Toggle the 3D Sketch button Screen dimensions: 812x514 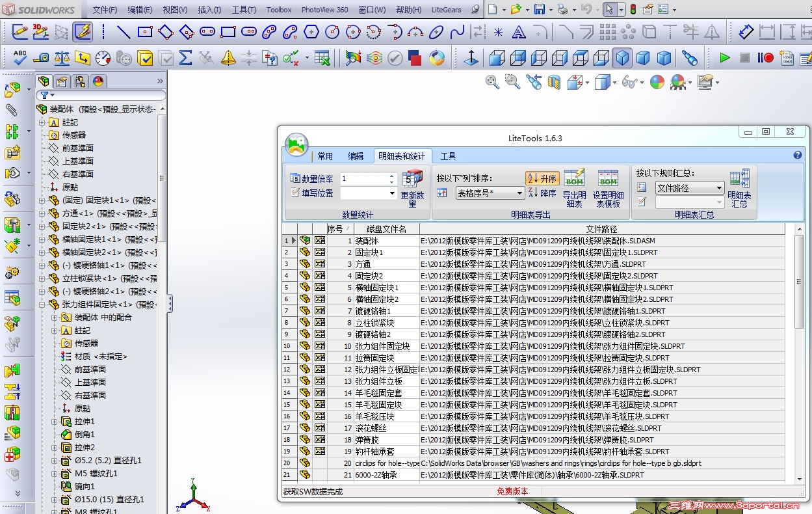pos(41,32)
